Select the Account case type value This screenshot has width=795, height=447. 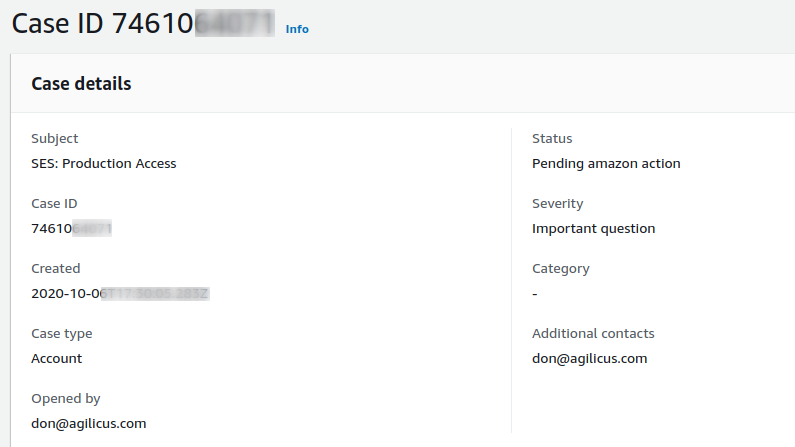click(x=57, y=359)
